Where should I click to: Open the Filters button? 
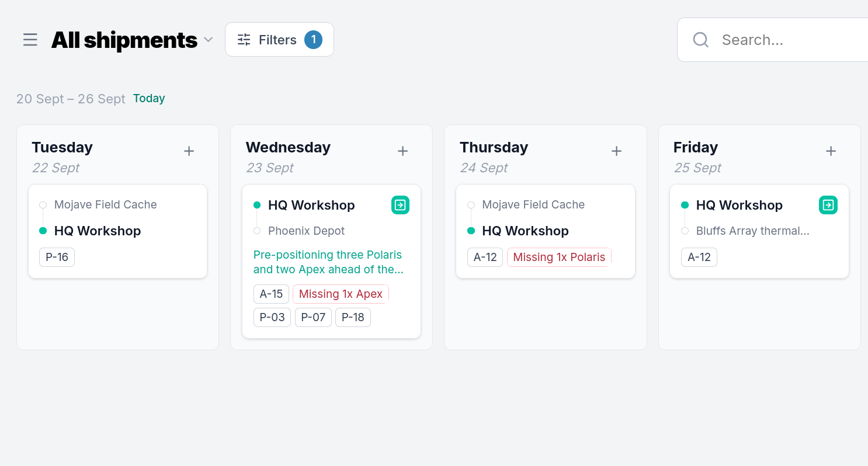pos(279,40)
